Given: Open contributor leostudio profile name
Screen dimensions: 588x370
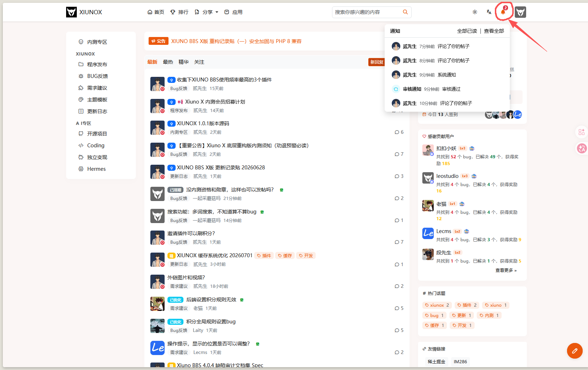Looking at the screenshot, I should [447, 176].
